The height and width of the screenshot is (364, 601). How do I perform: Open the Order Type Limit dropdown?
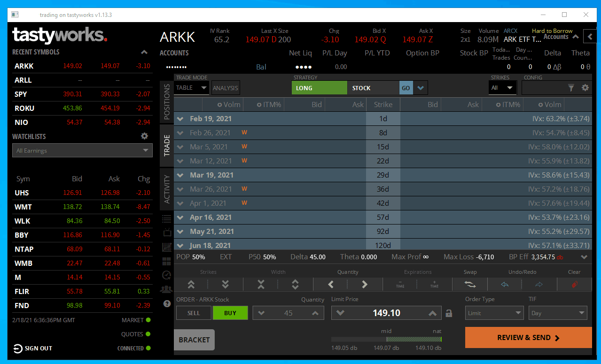[494, 313]
